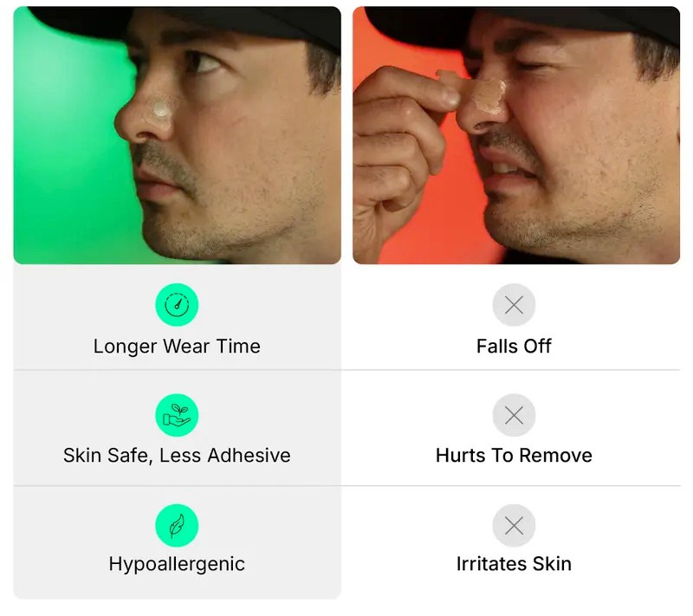Click the Hurts To Remove text

514,456
